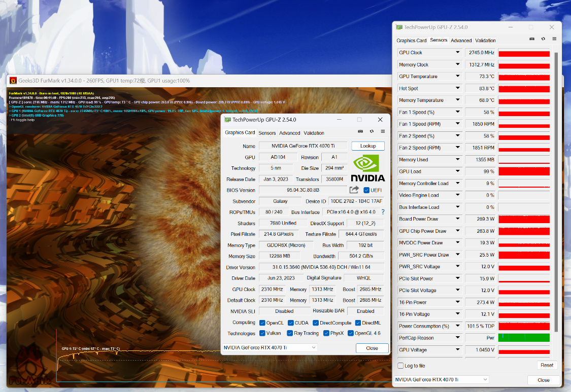Image resolution: width=571 pixels, height=392 pixels.
Task: Open the PerfCap Reason dropdown arrow
Action: coord(457,338)
